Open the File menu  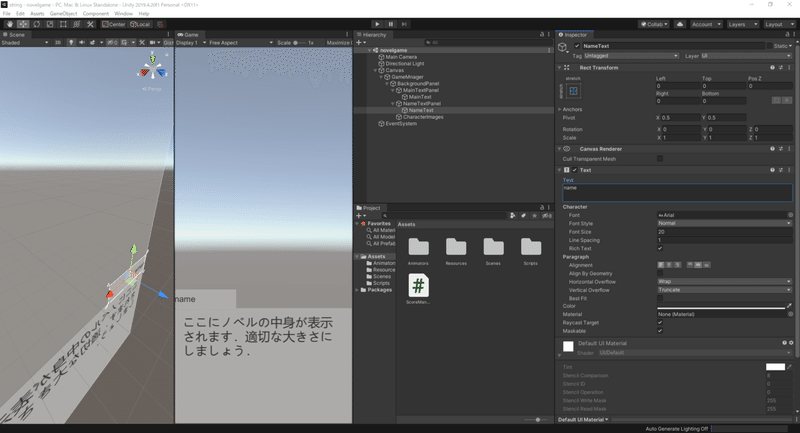[x=7, y=14]
